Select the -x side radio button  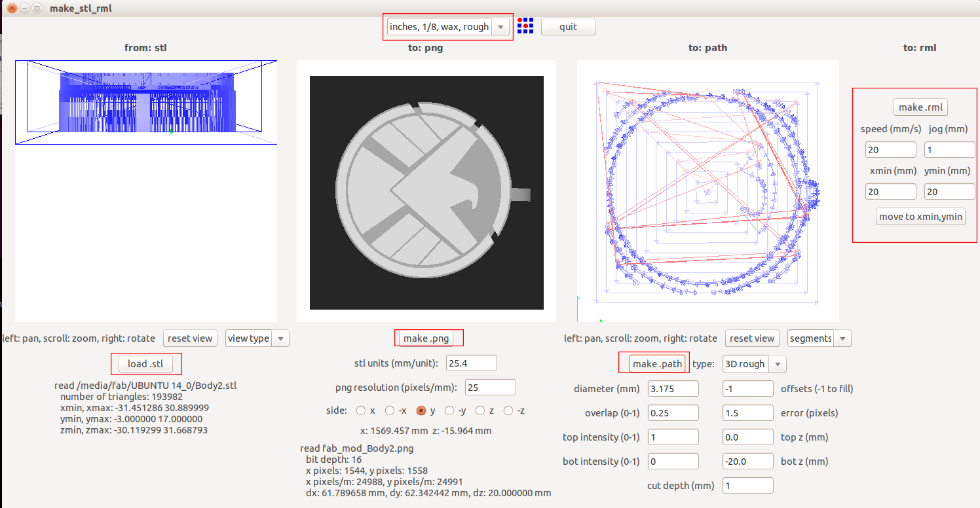pyautogui.click(x=390, y=411)
